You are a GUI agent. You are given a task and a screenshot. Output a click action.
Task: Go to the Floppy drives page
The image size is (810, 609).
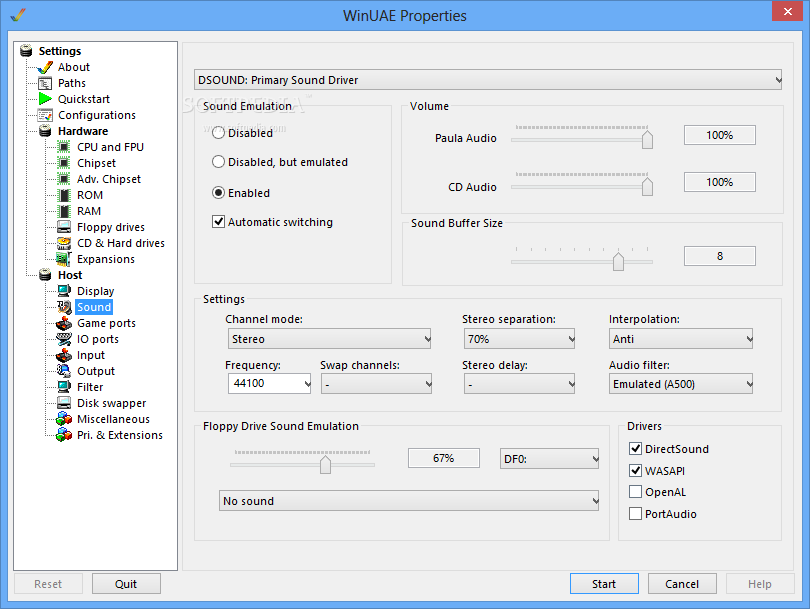pos(111,227)
